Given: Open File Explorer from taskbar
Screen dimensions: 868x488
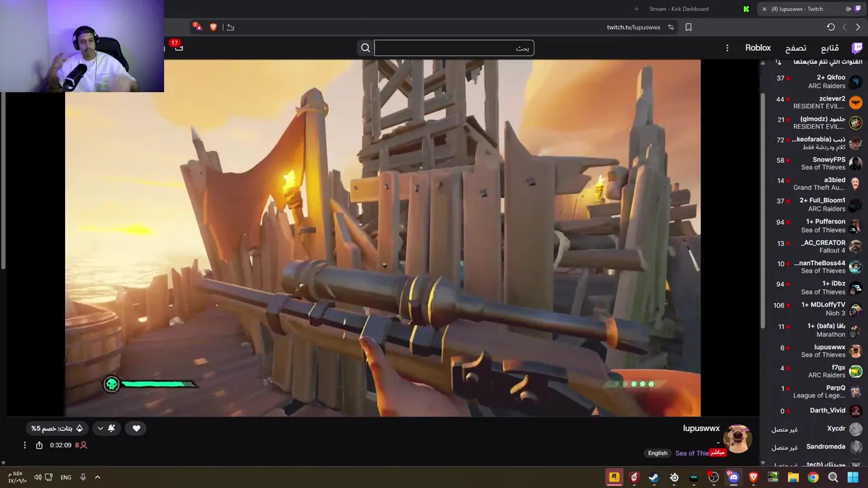Looking at the screenshot, I should [793, 477].
